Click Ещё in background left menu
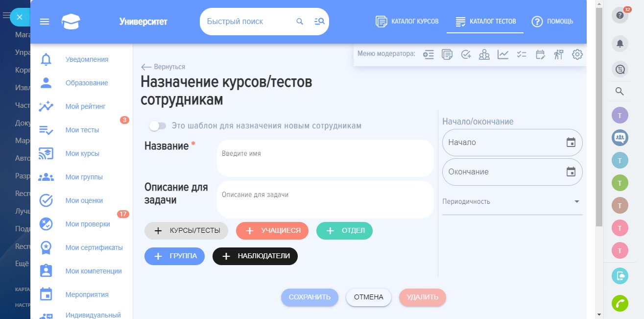 [x=22, y=263]
